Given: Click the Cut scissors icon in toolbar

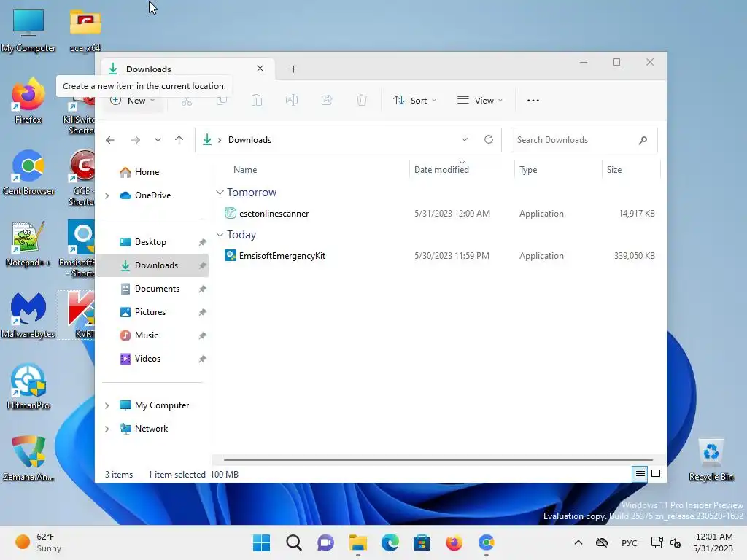Looking at the screenshot, I should 187,101.
